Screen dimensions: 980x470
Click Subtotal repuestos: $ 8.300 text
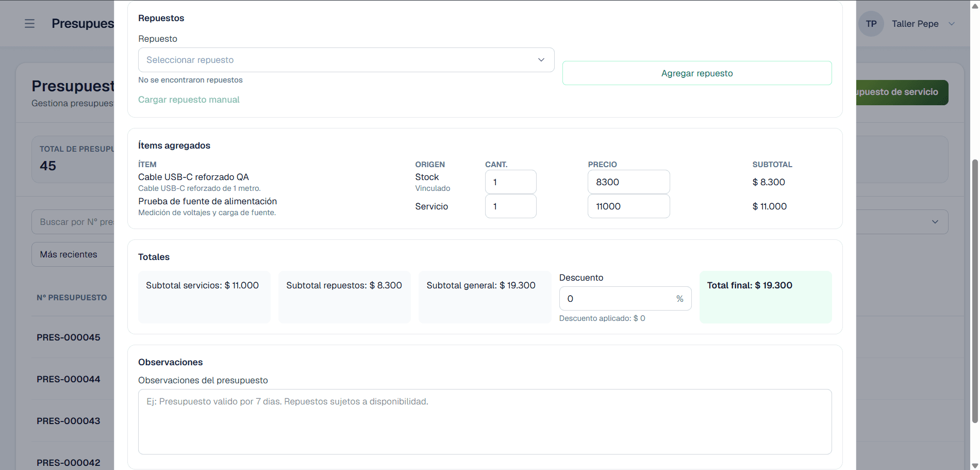pyautogui.click(x=344, y=285)
